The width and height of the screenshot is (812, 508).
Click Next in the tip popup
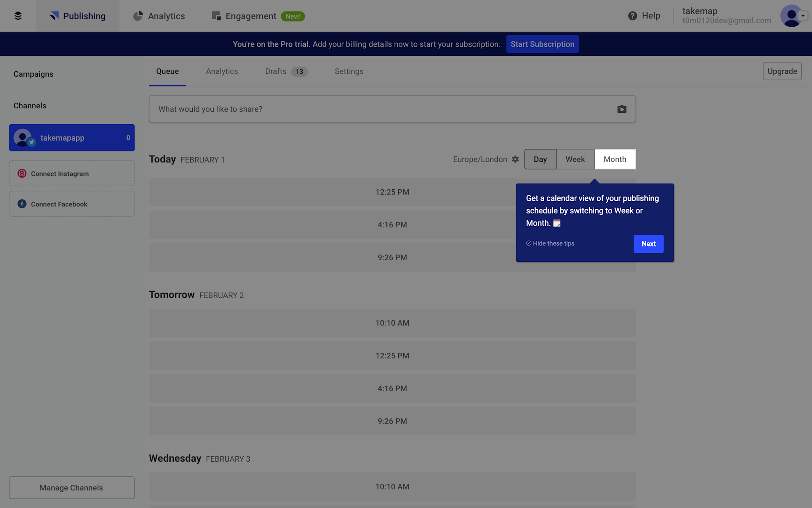pos(648,244)
